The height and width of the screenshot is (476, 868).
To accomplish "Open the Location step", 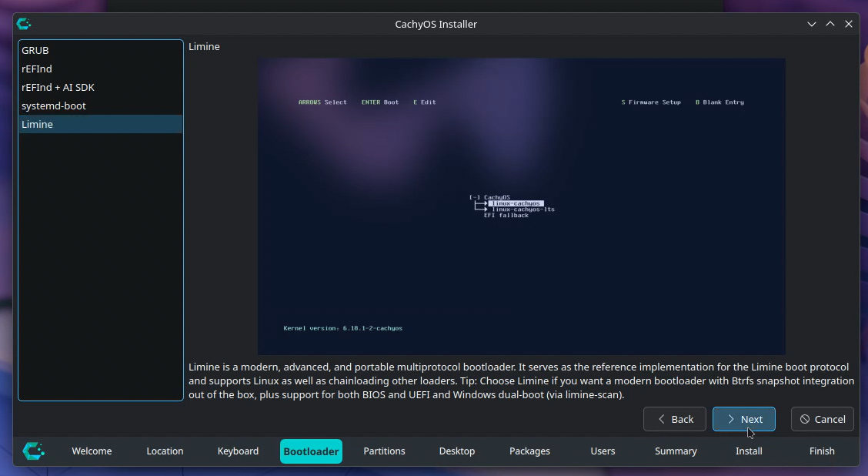I will click(x=165, y=451).
